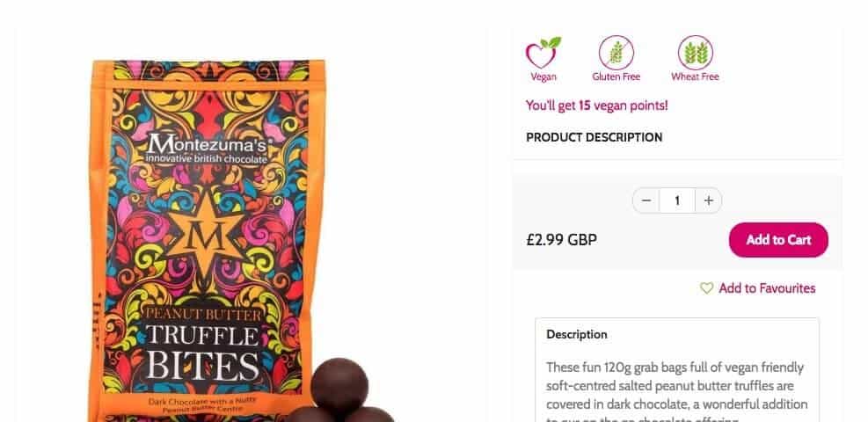Image resolution: width=868 pixels, height=422 pixels.
Task: Click the Gluten Free label text
Action: pos(616,76)
